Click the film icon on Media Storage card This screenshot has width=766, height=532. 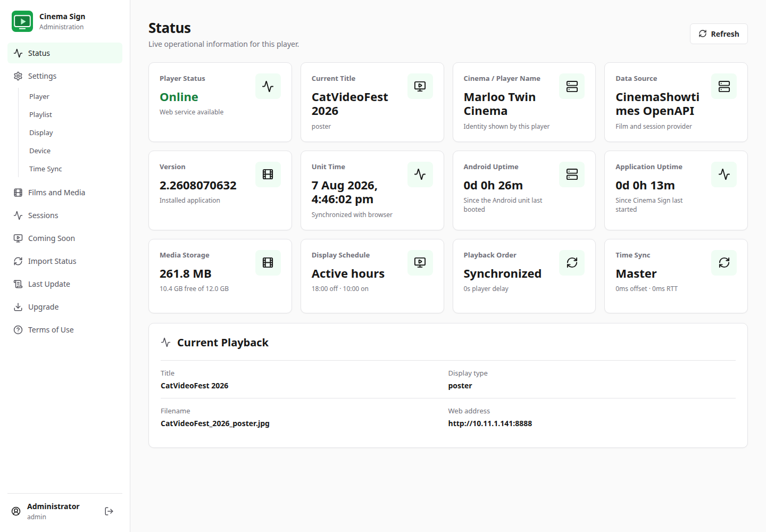[268, 263]
